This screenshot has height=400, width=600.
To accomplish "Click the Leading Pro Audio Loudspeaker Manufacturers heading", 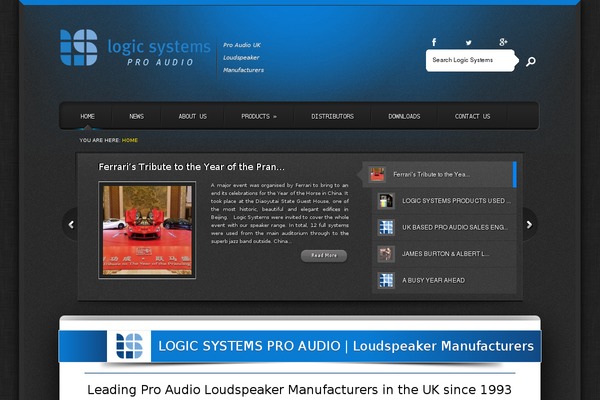I will (299, 390).
